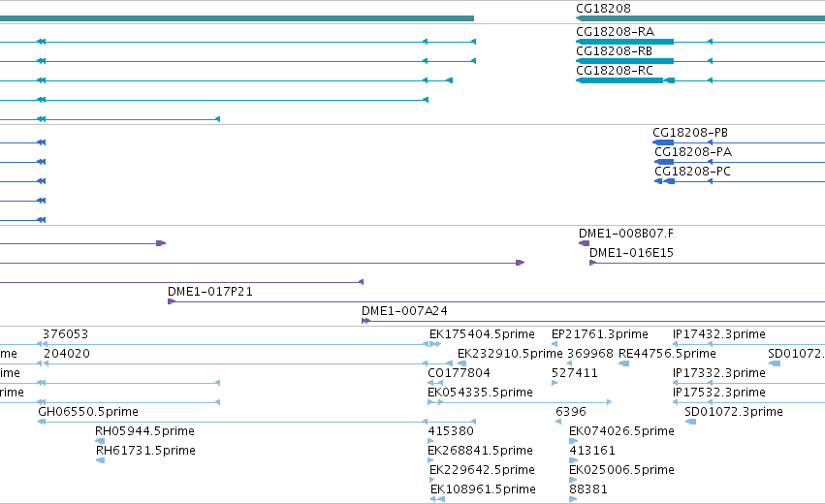Image resolution: width=825 pixels, height=504 pixels.
Task: Click the DME1-017P21 start arrow glyph
Action: click(x=171, y=301)
